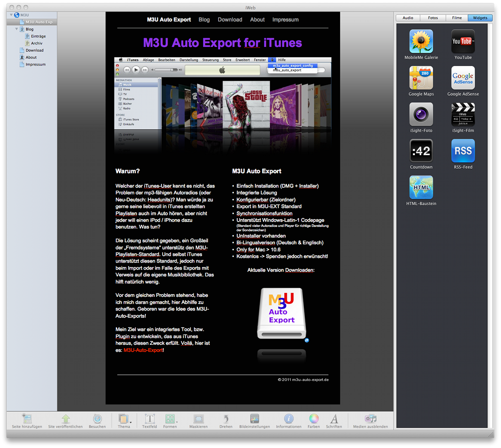The image size is (501, 448).
Task: Click the window resize grip corner
Action: point(491,435)
